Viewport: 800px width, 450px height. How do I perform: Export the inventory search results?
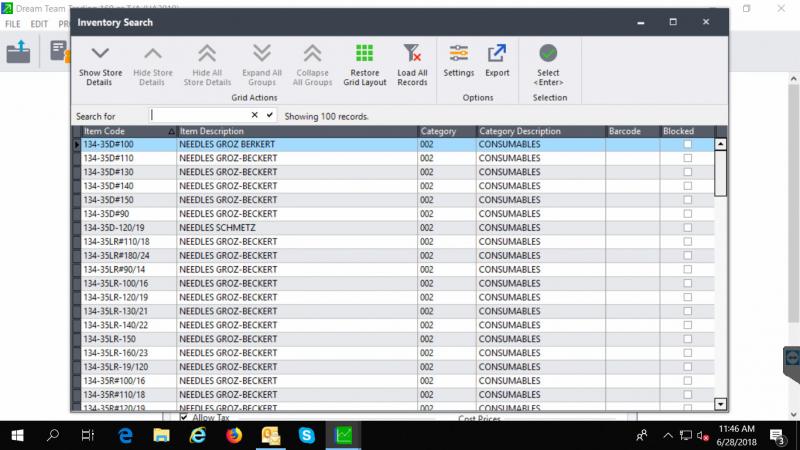(x=497, y=55)
